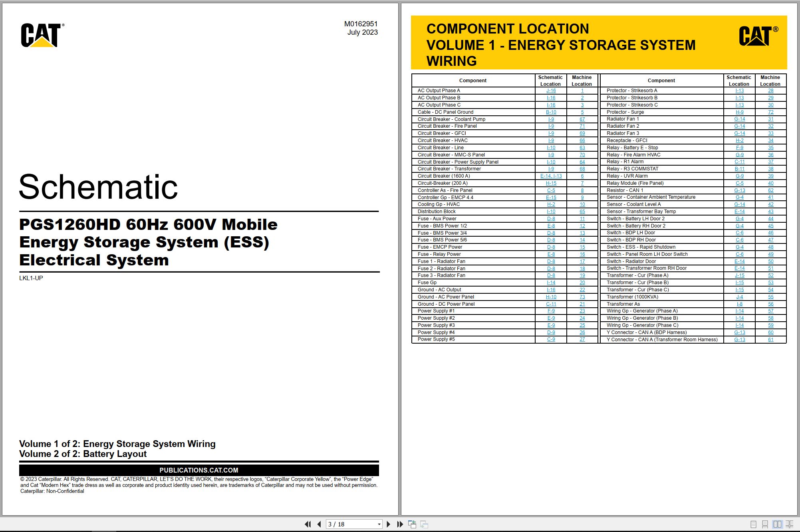This screenshot has width=800, height=532.
Task: Select the 'July 2023' date text
Action: click(363, 32)
